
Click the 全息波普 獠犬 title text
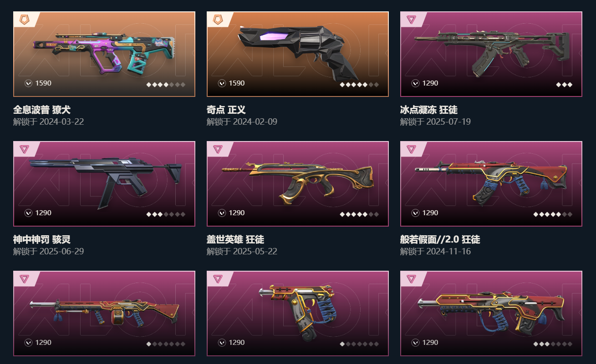click(x=42, y=110)
